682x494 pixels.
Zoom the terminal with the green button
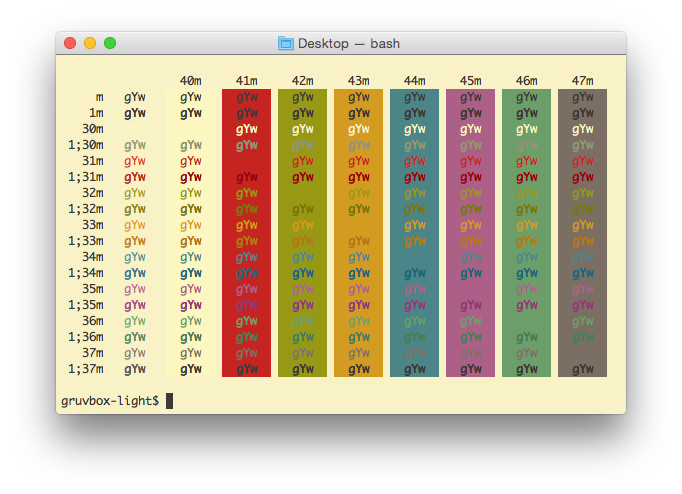[x=110, y=43]
